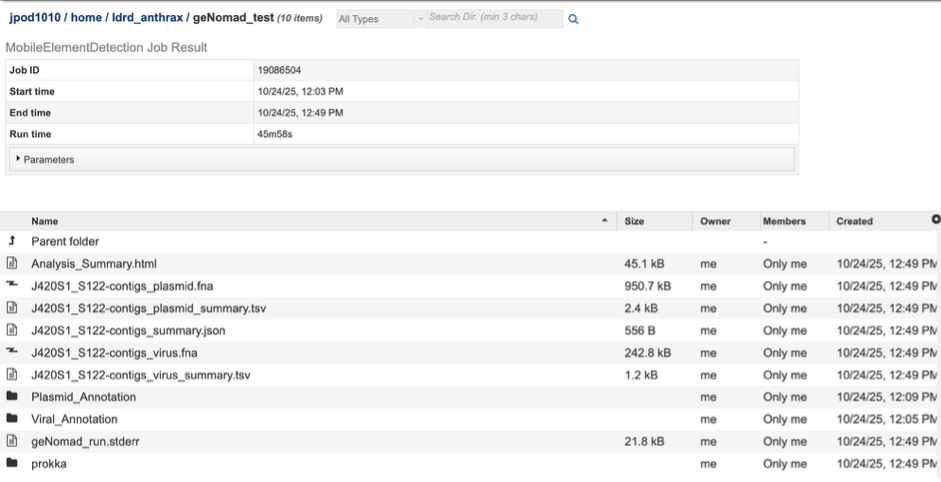Screen dimensions: 941x482
Task: Click the Viral_Annotation folder icon
Action: coord(12,419)
